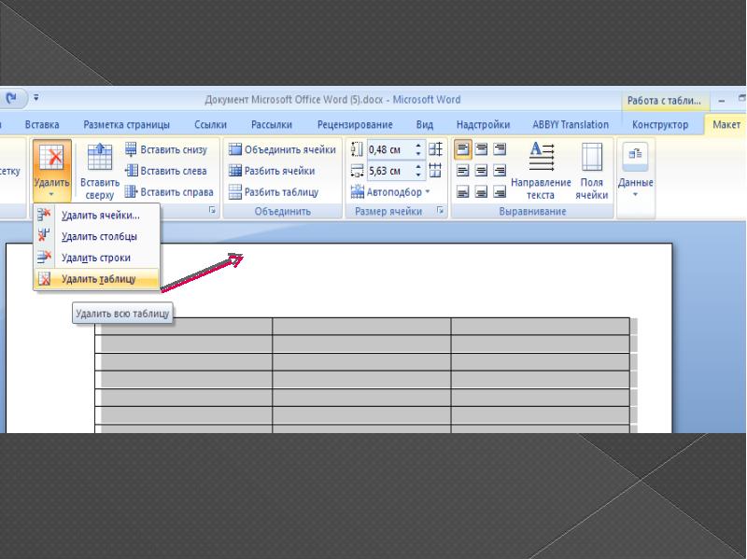Toggle align top-left cell alignment
This screenshot has width=747, height=560.
[463, 149]
